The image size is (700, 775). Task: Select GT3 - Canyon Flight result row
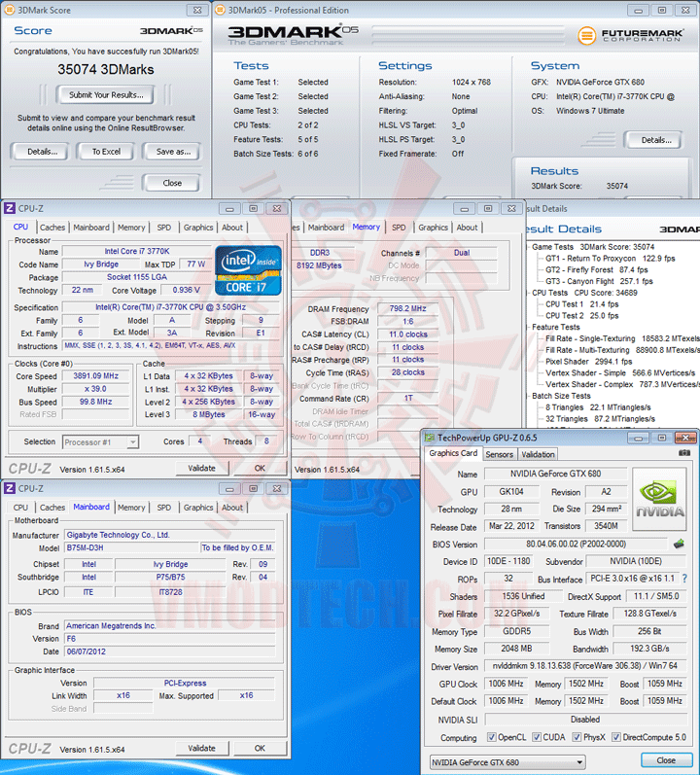(x=599, y=281)
